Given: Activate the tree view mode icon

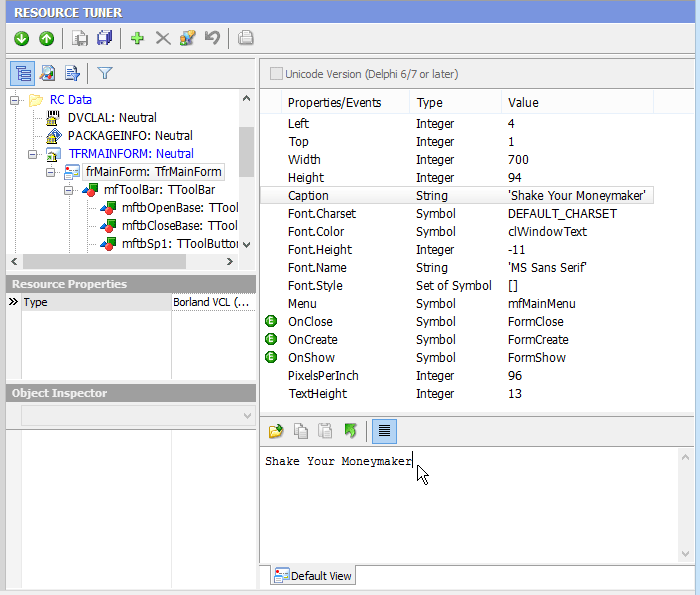Looking at the screenshot, I should tap(22, 73).
